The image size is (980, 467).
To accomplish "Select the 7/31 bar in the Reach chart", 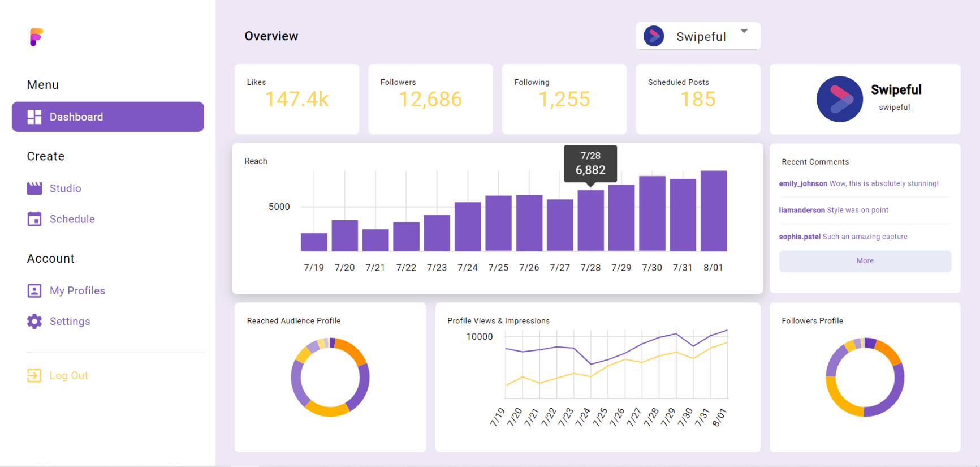I will tap(683, 215).
